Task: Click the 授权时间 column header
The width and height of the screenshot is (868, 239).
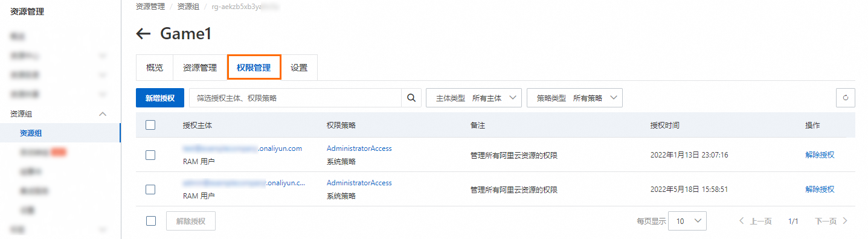Action: pyautogui.click(x=664, y=125)
